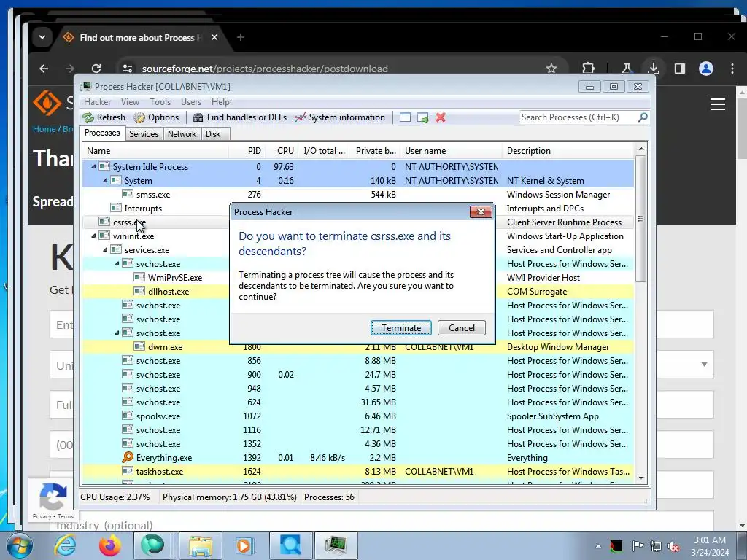Collapse the services.exe tree node
The image size is (747, 560).
[x=105, y=249]
